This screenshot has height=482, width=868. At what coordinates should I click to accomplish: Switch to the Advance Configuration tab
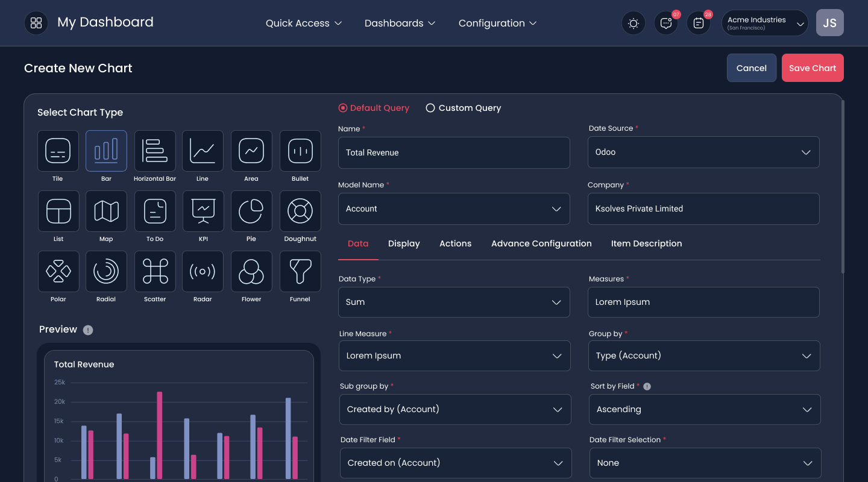coord(541,243)
